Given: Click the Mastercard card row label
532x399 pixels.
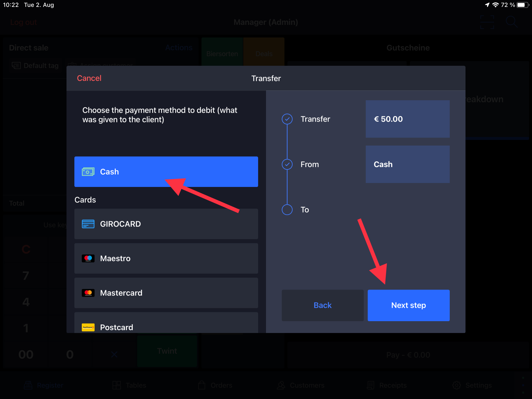Looking at the screenshot, I should point(121,293).
